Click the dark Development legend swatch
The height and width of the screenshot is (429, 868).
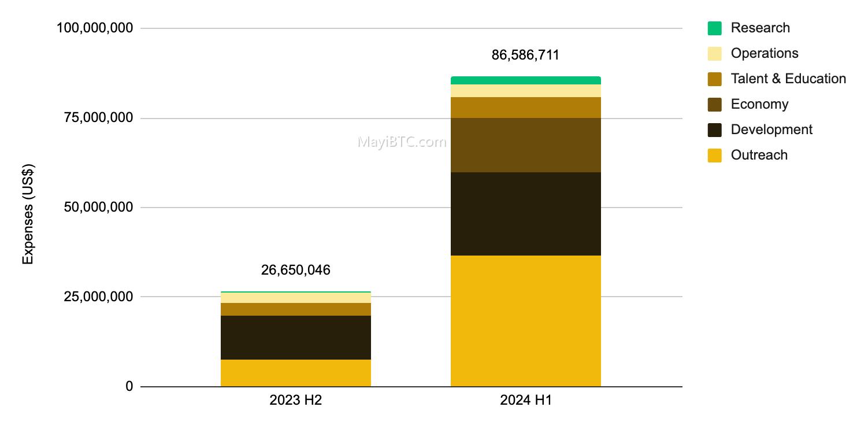pos(714,130)
